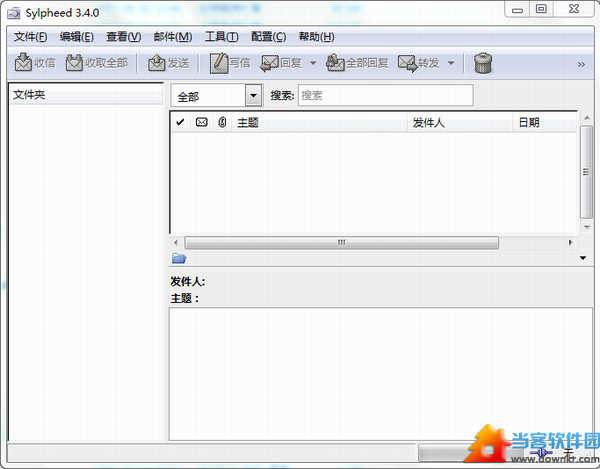Screen dimensions: 600x469
Task: Click Receive all (收取全部) toolbar icon
Action: [x=74, y=62]
